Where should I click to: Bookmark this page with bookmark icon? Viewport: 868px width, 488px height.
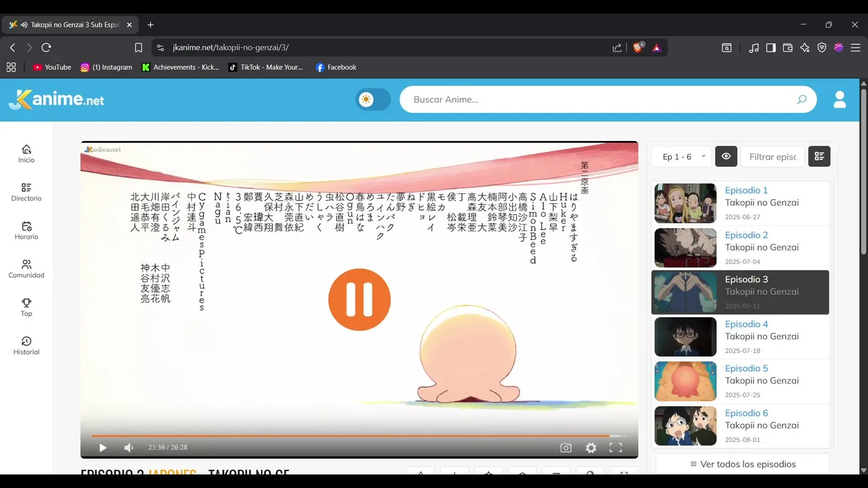click(x=138, y=47)
